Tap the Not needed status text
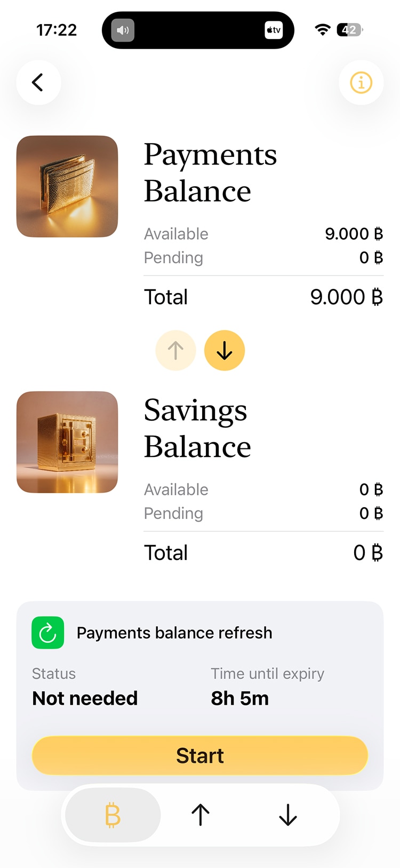The width and height of the screenshot is (400, 868). (x=85, y=698)
